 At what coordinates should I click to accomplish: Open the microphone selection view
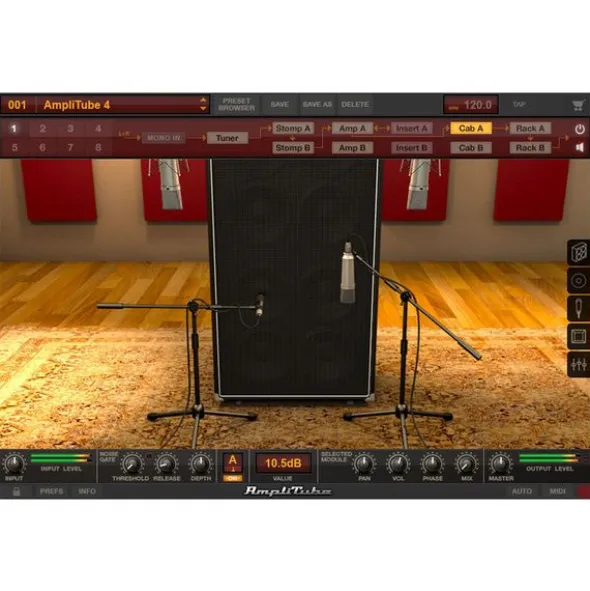[579, 308]
